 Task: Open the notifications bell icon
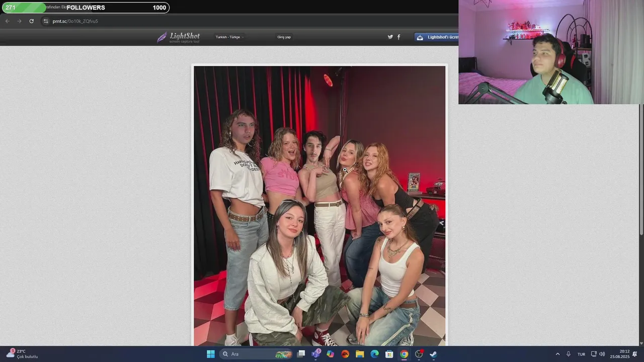(x=635, y=354)
